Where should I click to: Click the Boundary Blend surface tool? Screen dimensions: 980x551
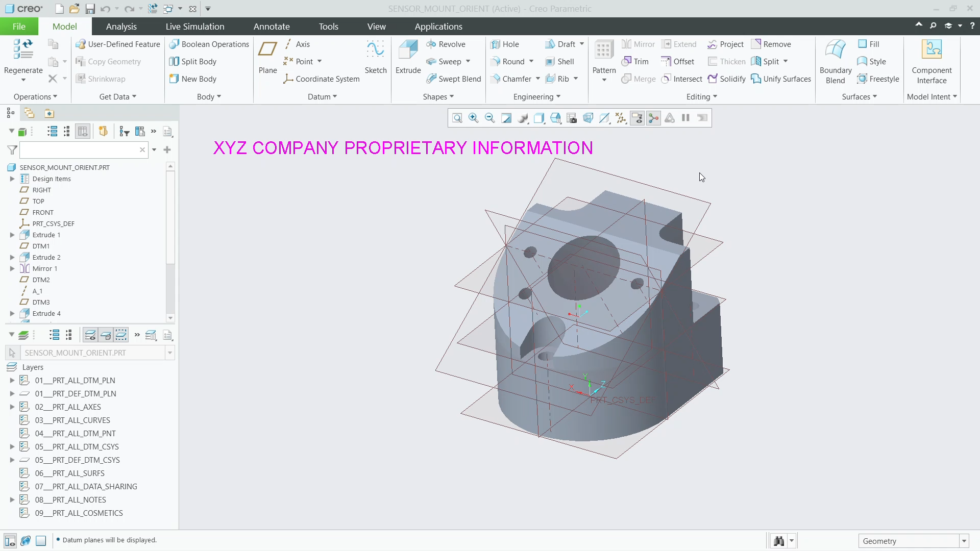(836, 61)
